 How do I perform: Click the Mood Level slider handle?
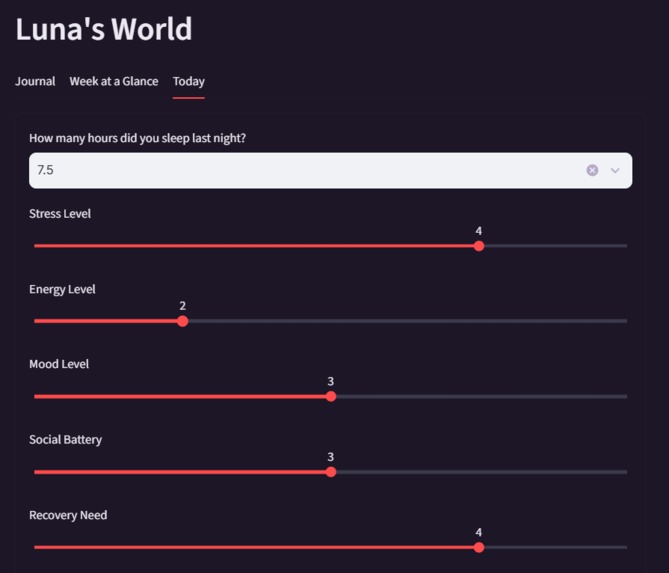pos(331,396)
